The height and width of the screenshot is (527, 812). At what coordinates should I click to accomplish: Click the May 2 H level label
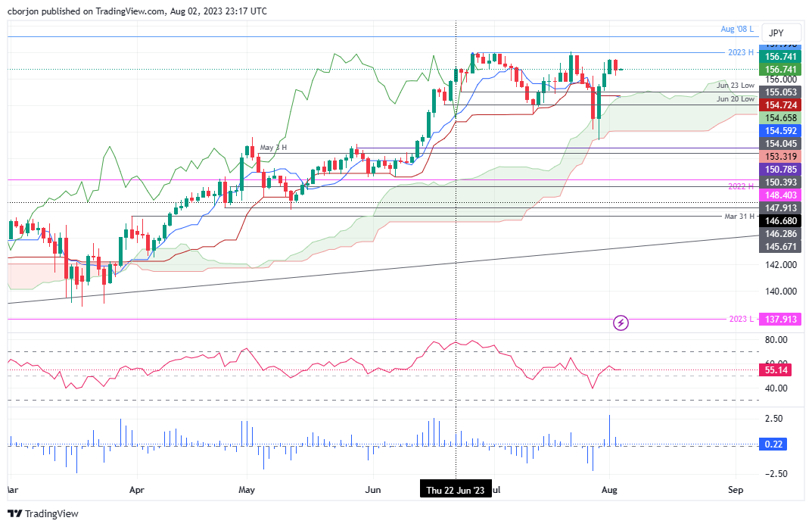point(274,148)
